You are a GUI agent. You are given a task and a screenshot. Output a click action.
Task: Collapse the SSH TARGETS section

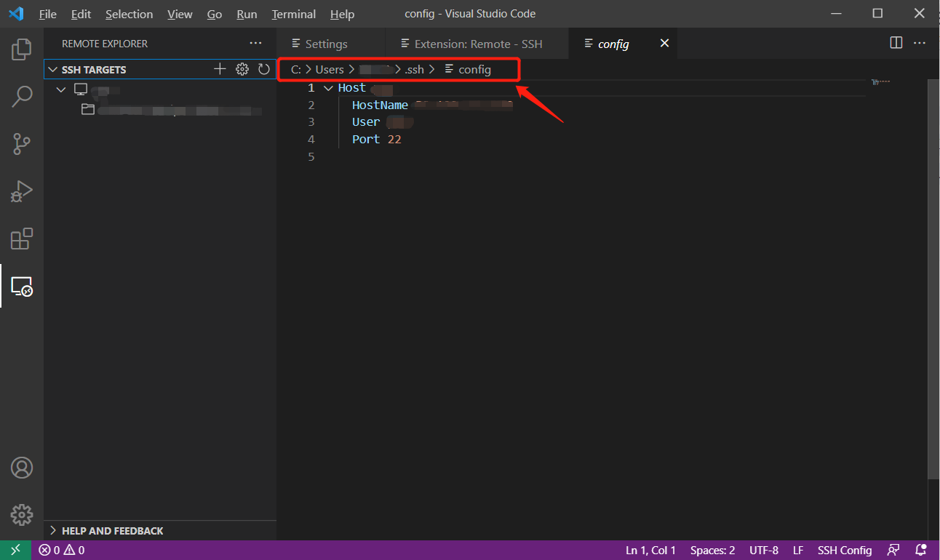(52, 69)
